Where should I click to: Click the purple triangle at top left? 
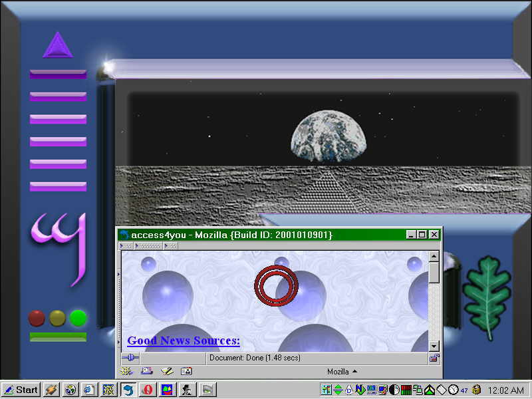[x=57, y=45]
